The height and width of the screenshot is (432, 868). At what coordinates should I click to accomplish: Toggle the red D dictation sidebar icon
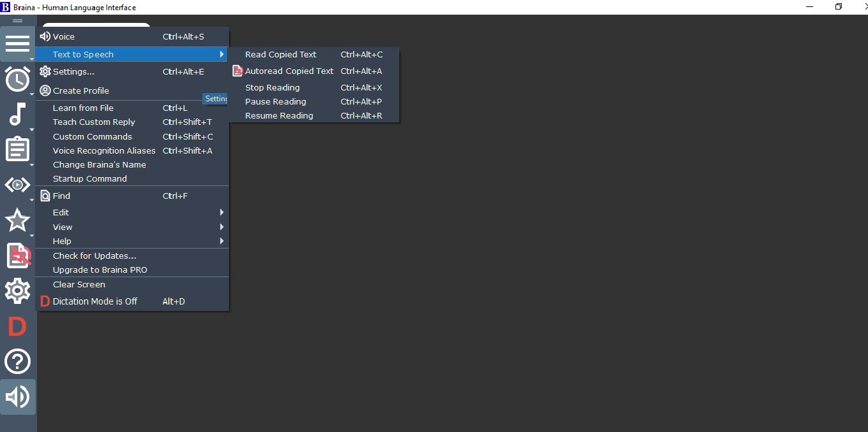17,327
